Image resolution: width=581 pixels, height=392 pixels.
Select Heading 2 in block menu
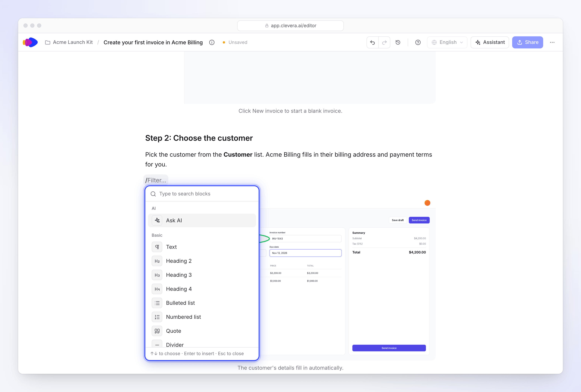(x=202, y=261)
